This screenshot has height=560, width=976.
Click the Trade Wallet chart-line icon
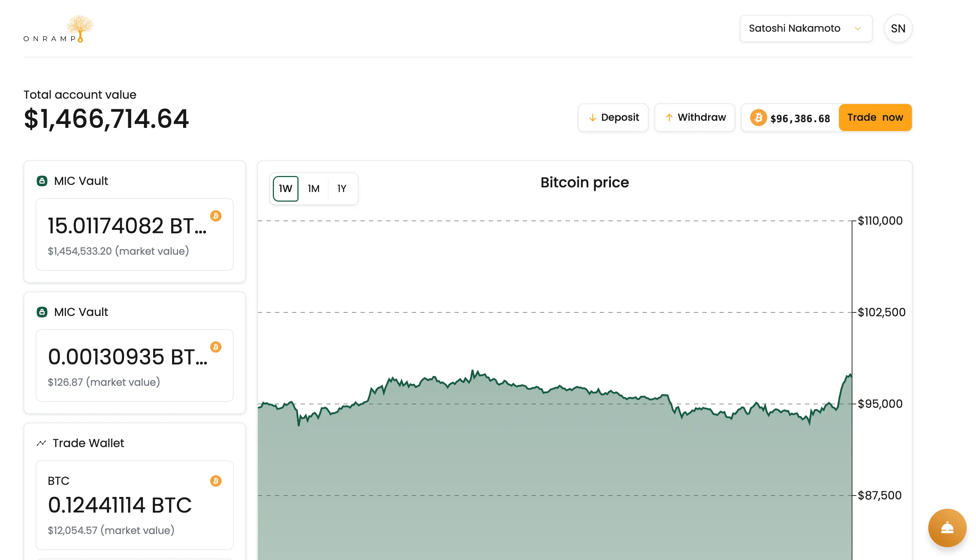[x=41, y=443]
